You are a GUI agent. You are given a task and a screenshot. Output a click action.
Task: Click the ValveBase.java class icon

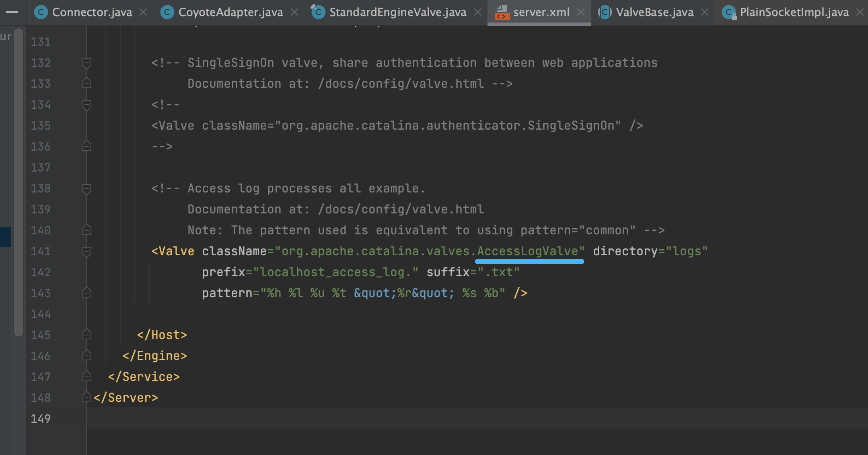[x=605, y=12]
